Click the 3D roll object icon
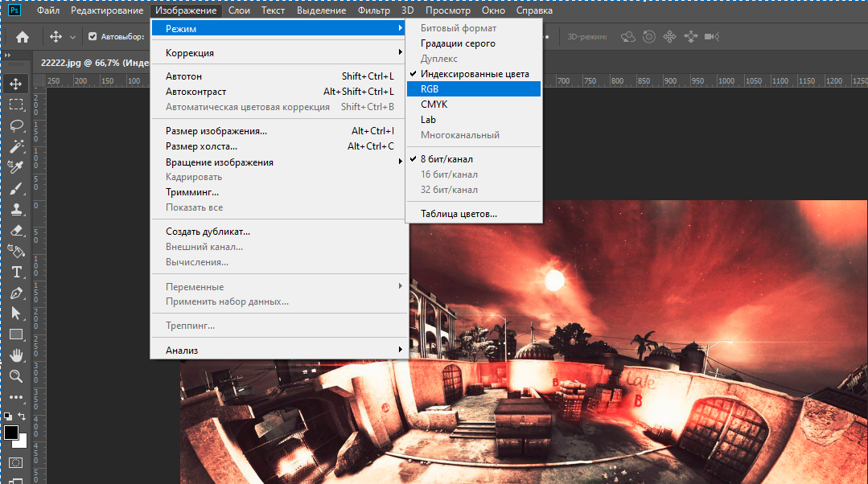 [x=648, y=37]
